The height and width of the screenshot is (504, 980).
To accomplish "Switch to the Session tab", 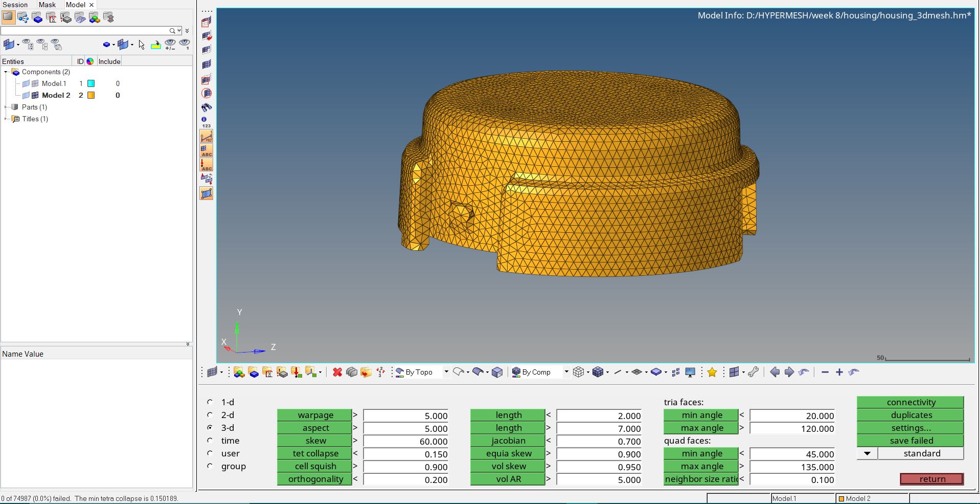I will point(15,5).
